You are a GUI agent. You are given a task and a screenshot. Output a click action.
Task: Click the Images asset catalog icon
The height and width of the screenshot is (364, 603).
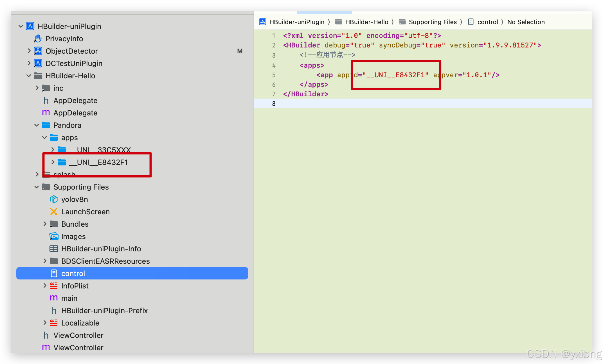(x=54, y=236)
